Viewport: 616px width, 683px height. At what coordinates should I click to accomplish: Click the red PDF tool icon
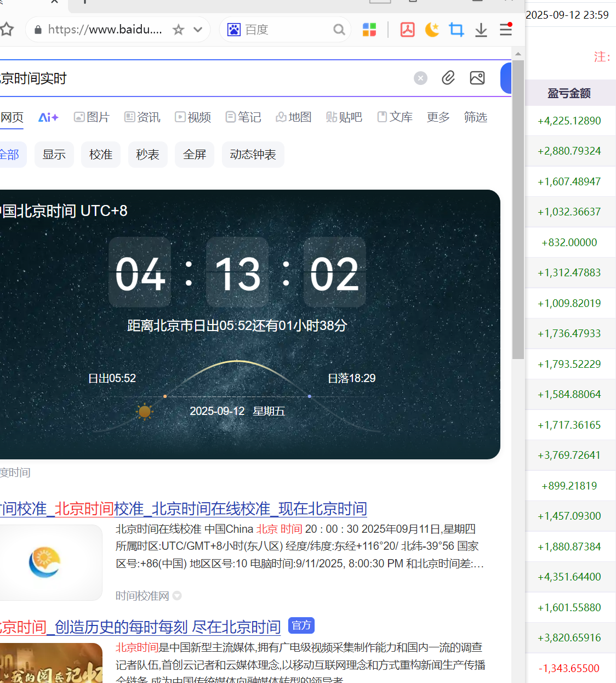(407, 30)
